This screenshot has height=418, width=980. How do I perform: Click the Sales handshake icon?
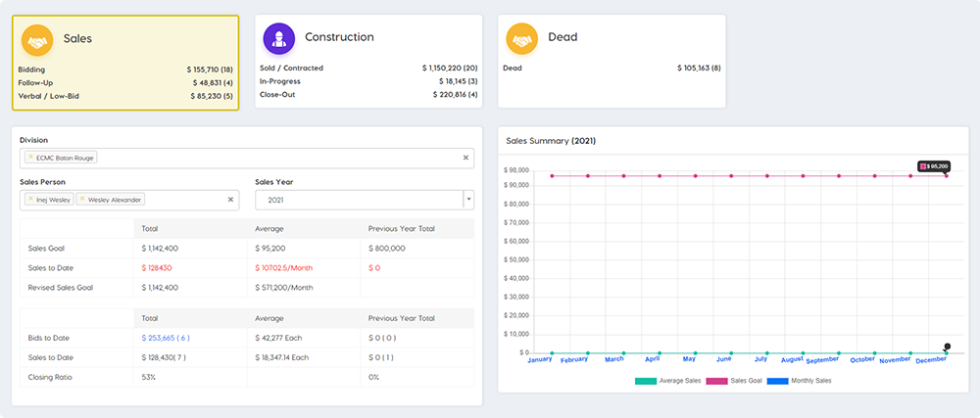38,40
